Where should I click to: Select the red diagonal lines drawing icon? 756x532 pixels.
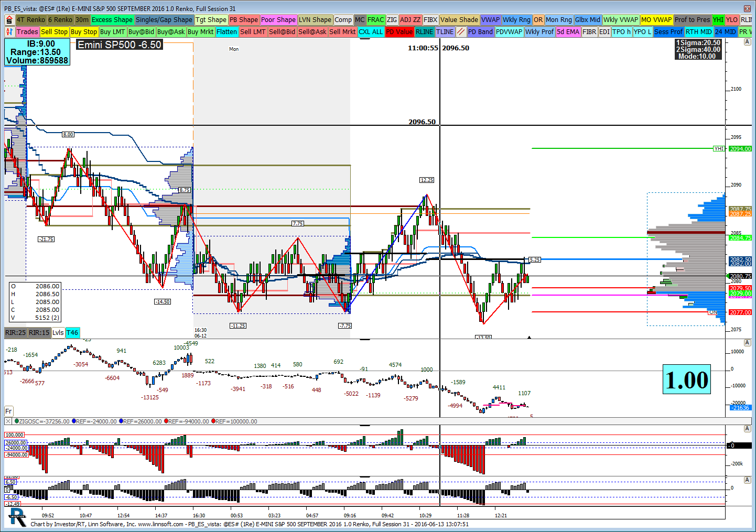461,32
